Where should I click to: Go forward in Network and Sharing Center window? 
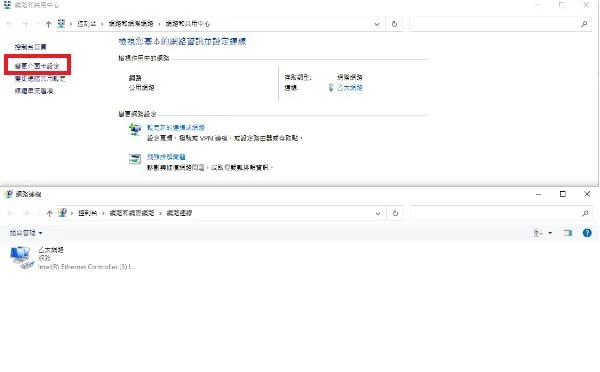(x=25, y=24)
